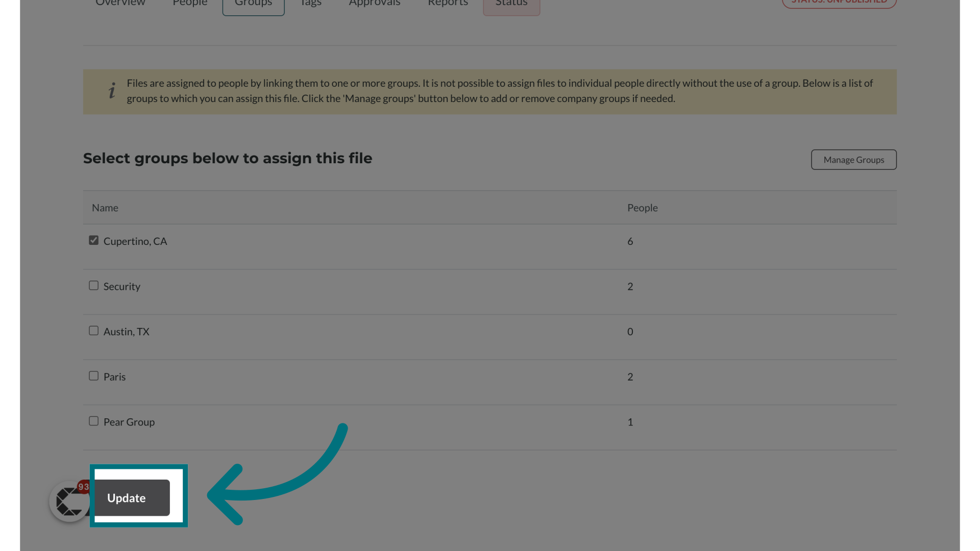The image size is (980, 551).
Task: Switch to the Status tab
Action: [511, 3]
